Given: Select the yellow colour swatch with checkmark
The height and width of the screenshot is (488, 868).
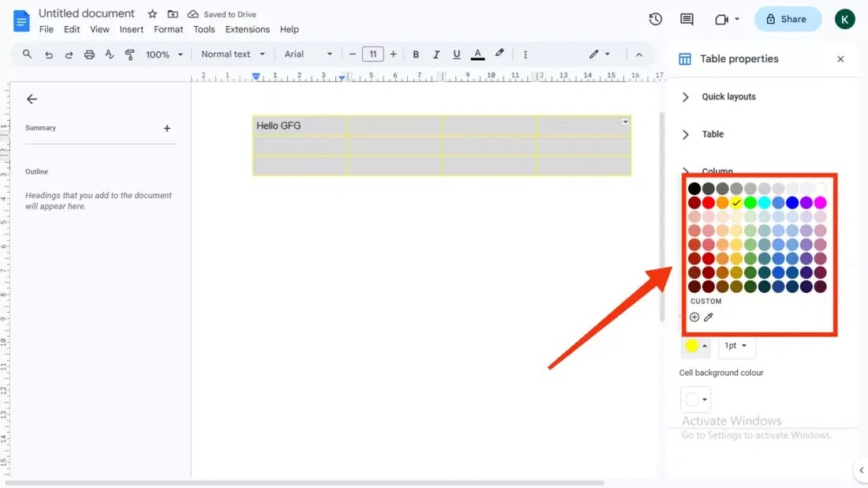Looking at the screenshot, I should tap(736, 202).
